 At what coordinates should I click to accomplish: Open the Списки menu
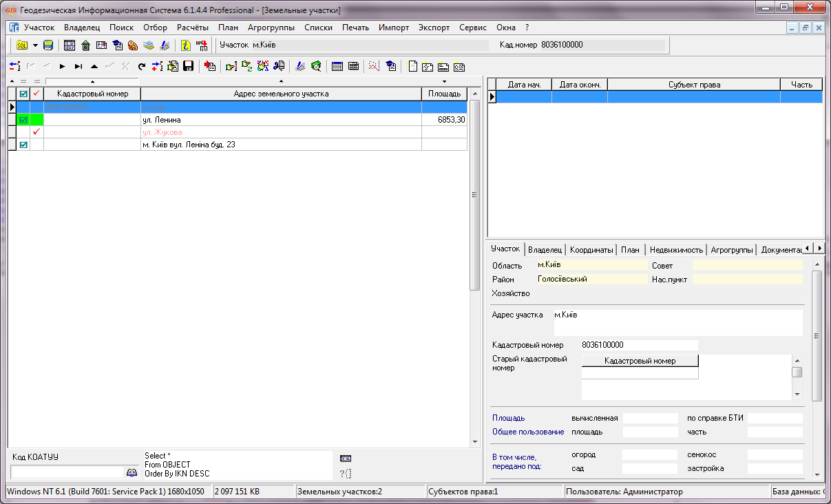tap(318, 28)
